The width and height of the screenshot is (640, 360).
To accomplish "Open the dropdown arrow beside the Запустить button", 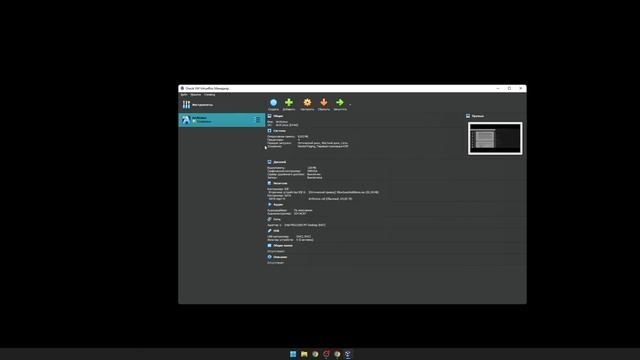I will tap(350, 104).
